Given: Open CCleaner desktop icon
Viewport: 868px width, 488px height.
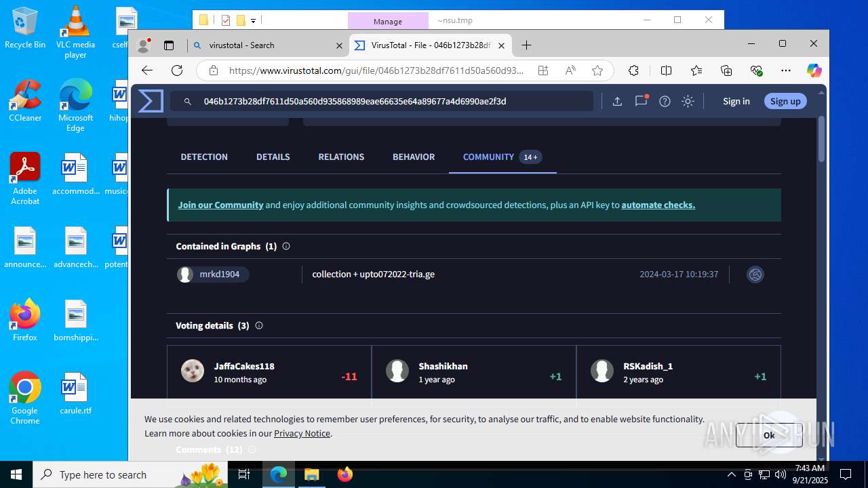Looking at the screenshot, I should click(x=25, y=100).
